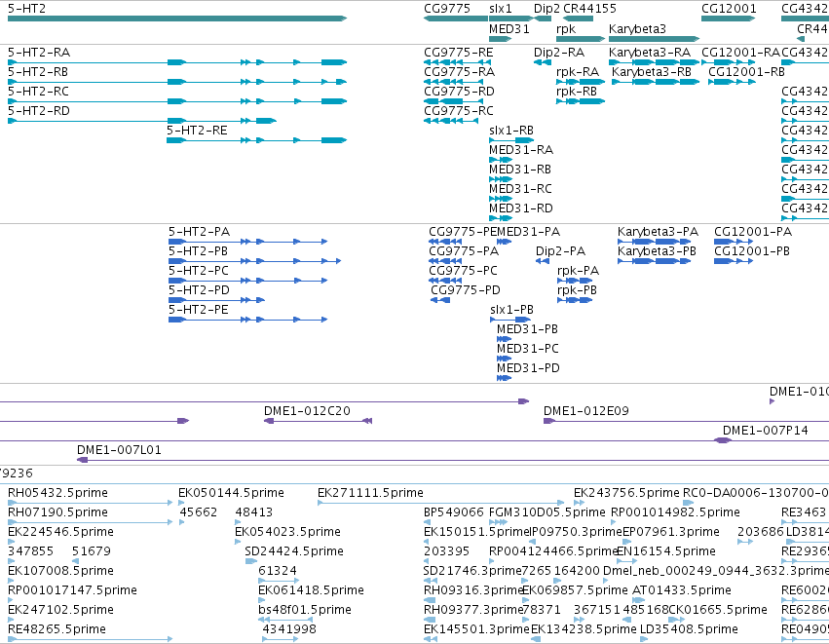This screenshot has width=829, height=644.
Task: Click the MED31-PD protein label
Action: (529, 369)
